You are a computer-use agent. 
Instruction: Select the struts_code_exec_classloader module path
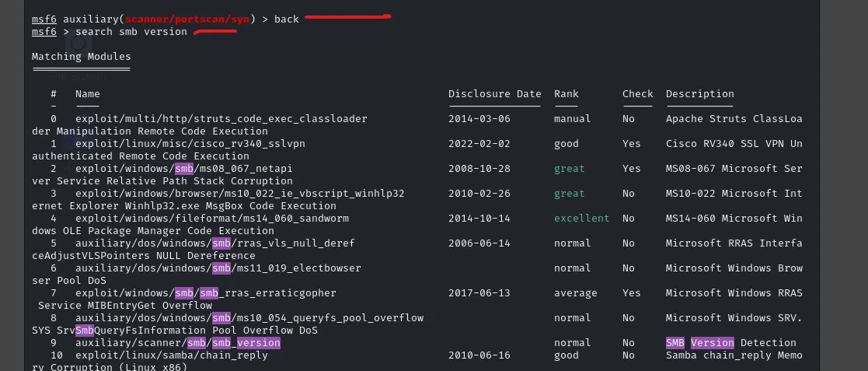[221, 118]
